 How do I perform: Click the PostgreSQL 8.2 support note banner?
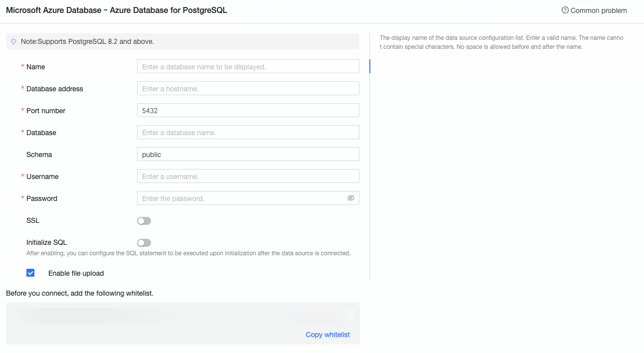point(182,41)
